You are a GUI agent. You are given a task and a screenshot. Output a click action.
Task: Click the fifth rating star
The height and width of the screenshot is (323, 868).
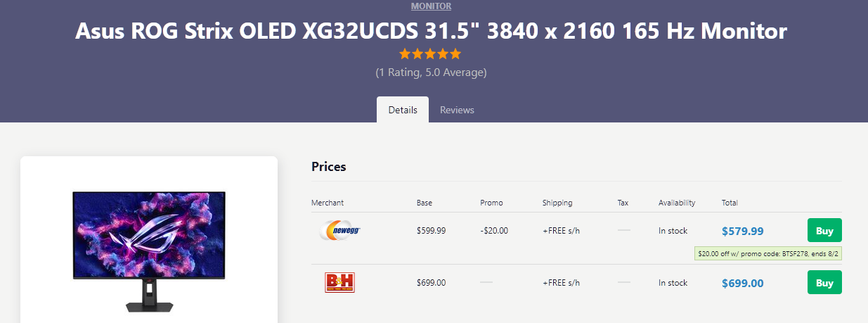[455, 53]
